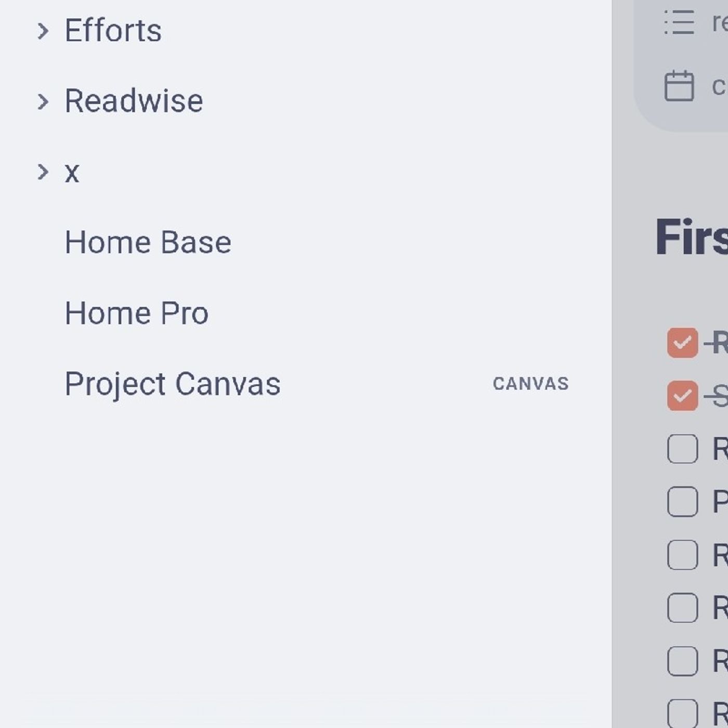Click the CANVAS file type badge
The image size is (728, 728).
point(530,384)
